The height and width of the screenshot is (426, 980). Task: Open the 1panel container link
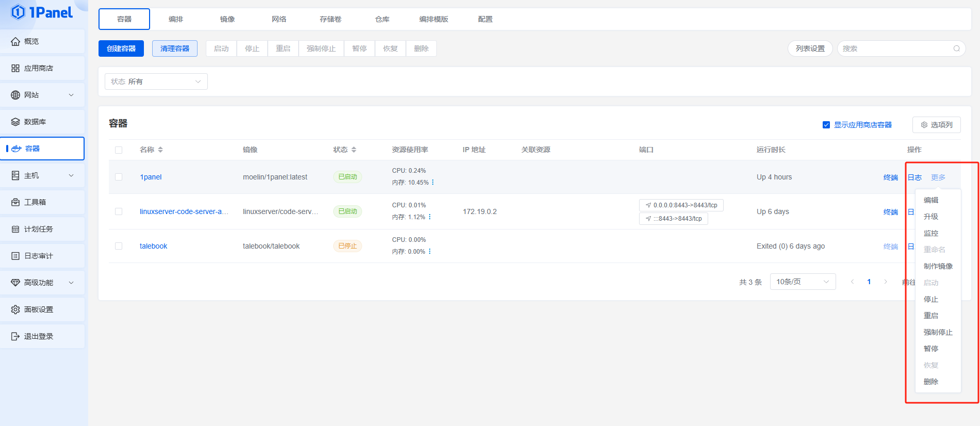151,177
